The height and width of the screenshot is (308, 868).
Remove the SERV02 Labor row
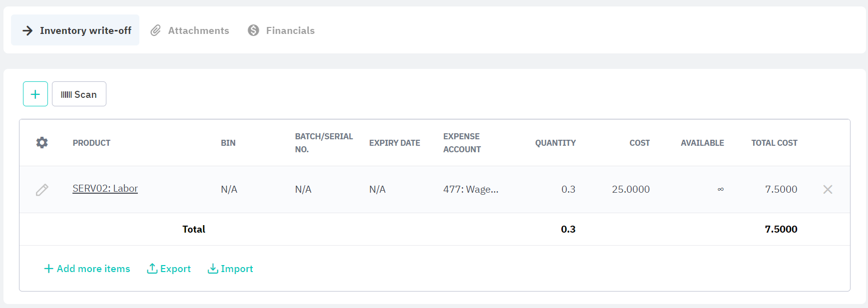(x=828, y=189)
